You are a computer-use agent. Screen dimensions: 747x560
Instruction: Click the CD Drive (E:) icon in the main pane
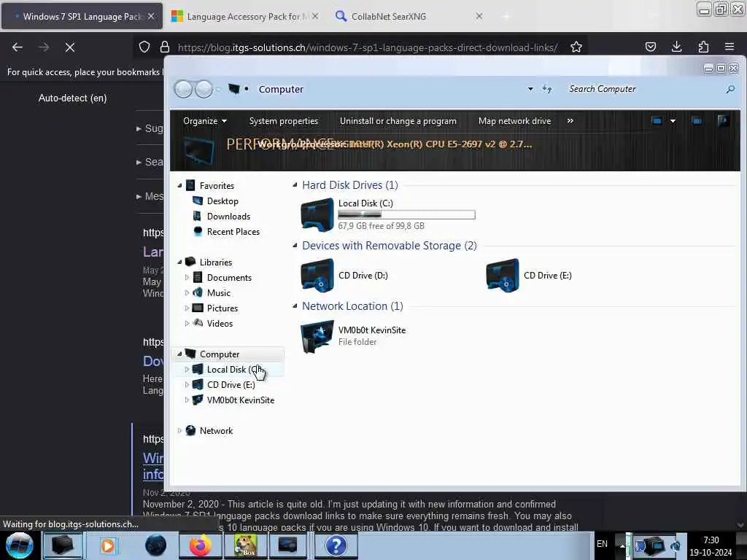[503, 275]
